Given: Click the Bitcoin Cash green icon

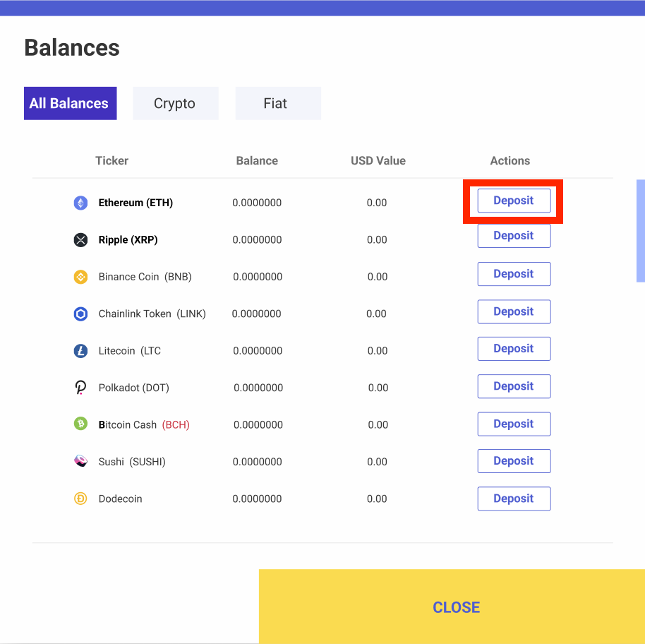Looking at the screenshot, I should [80, 423].
